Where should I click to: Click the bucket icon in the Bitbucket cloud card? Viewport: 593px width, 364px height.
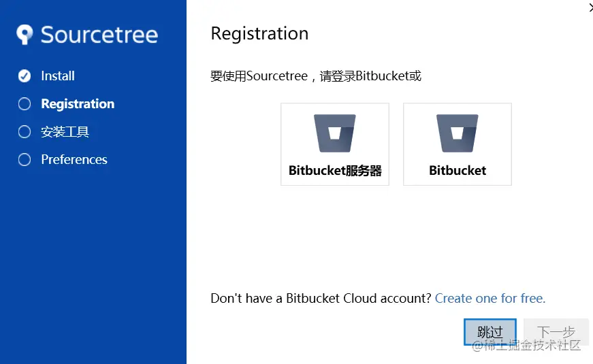coord(458,133)
